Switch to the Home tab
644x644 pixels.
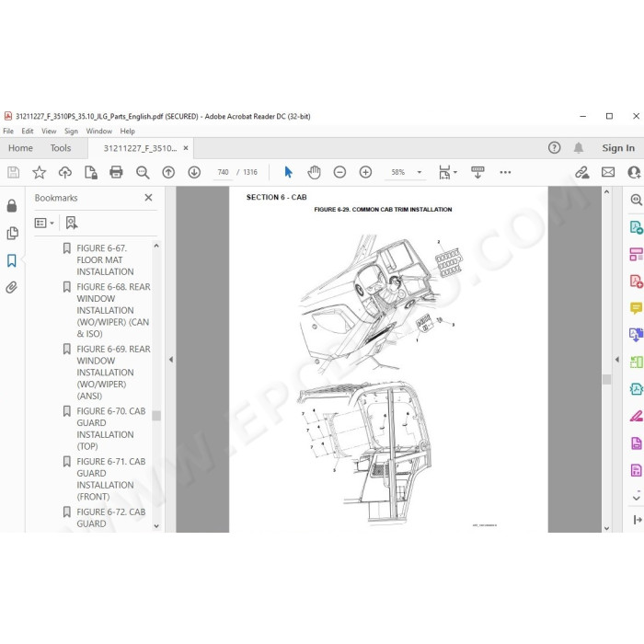20,148
